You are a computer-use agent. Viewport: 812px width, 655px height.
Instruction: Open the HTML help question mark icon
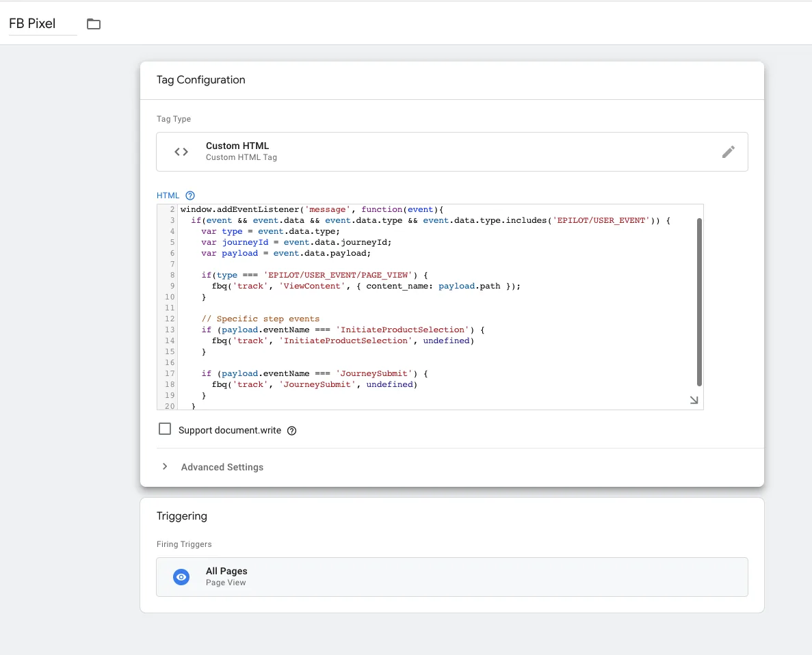[x=190, y=196]
